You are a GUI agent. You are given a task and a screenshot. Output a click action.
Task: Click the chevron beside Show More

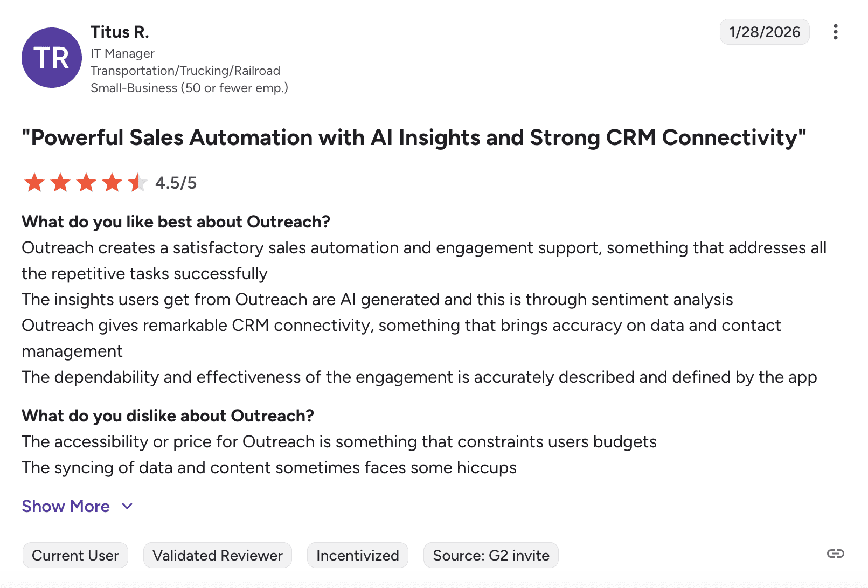tap(127, 506)
